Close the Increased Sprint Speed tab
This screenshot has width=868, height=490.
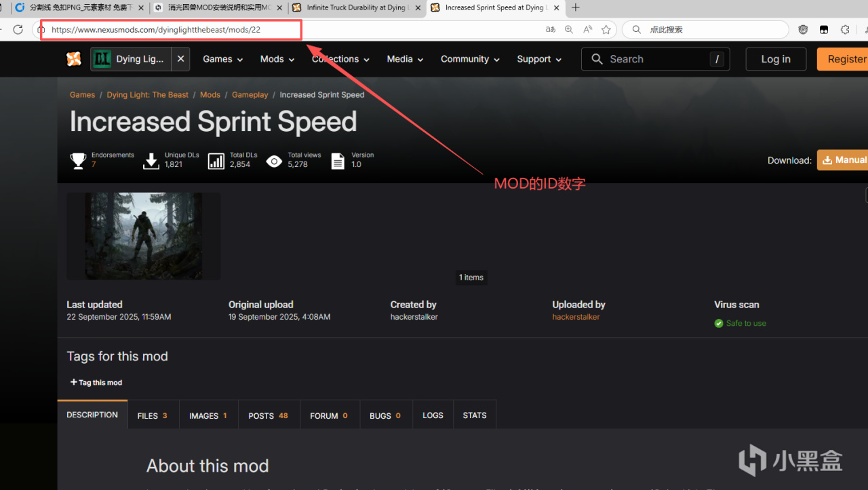555,8
